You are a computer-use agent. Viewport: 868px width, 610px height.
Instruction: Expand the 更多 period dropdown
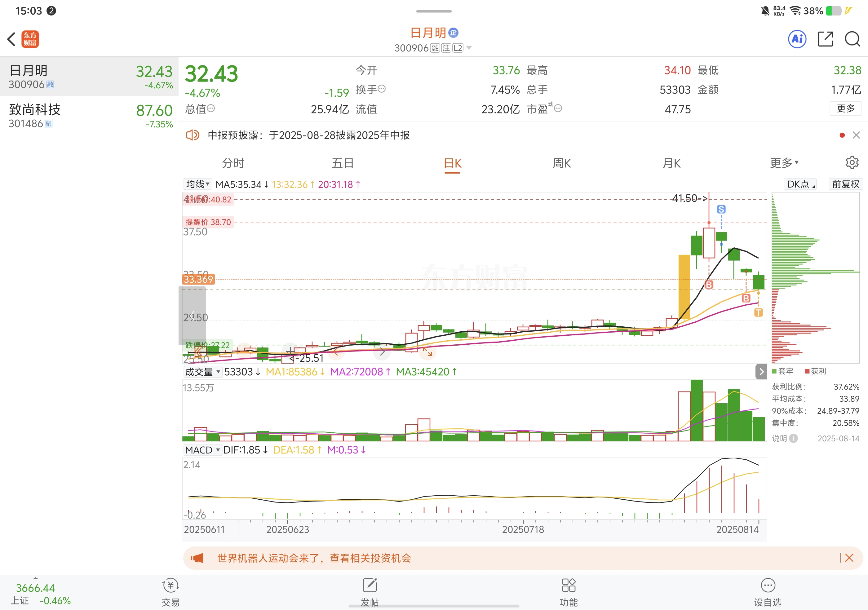tap(784, 163)
